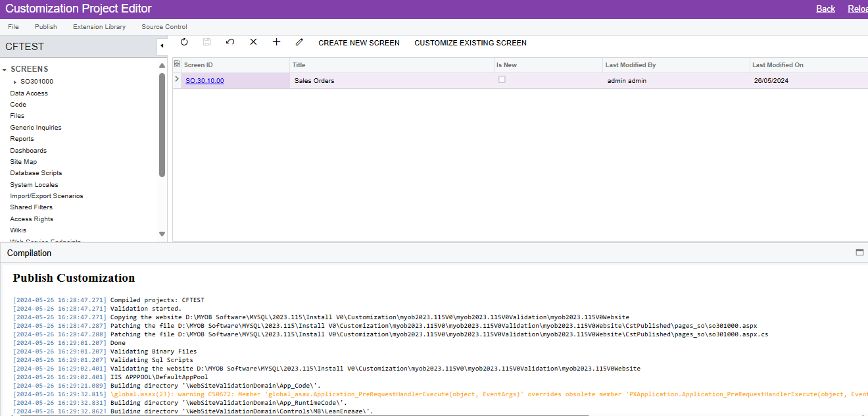868x416 pixels.
Task: Open System Locales in navigation
Action: coord(34,185)
